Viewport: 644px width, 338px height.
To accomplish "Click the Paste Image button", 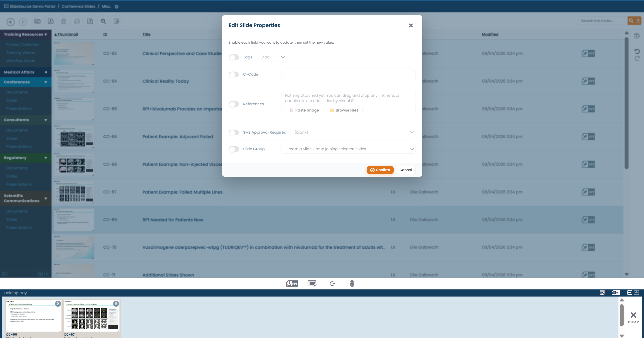I will (x=304, y=110).
